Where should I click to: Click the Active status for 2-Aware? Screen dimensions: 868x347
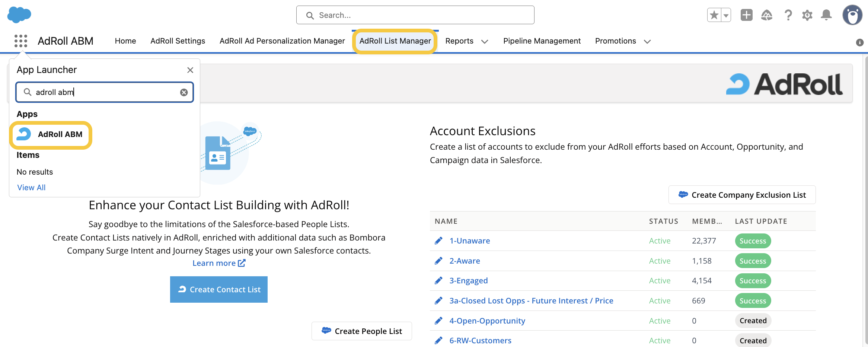(x=660, y=261)
